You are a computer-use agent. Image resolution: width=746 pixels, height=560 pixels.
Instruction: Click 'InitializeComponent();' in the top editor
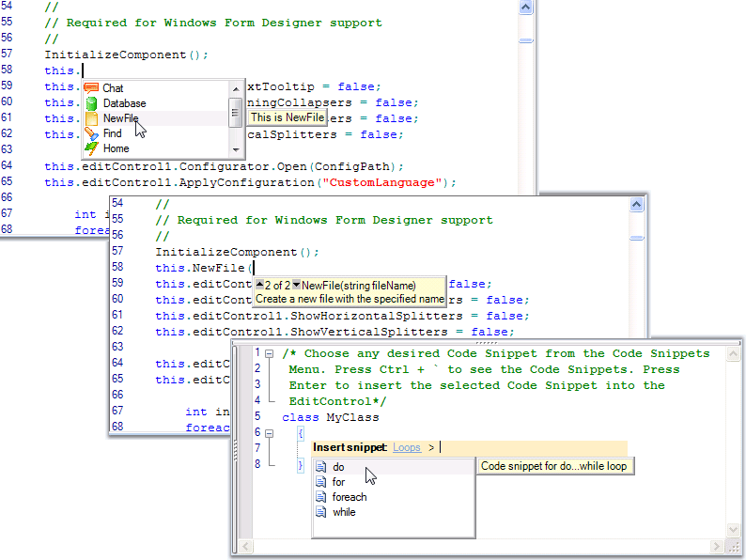point(127,54)
